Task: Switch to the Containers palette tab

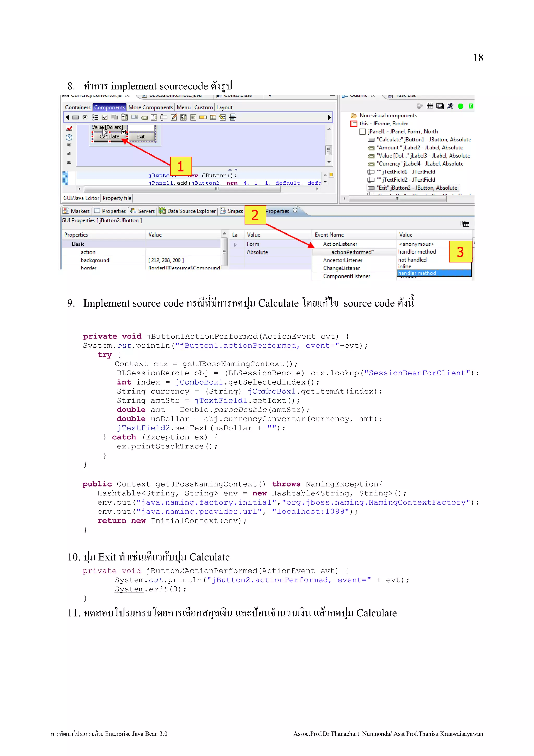Action: click(78, 107)
